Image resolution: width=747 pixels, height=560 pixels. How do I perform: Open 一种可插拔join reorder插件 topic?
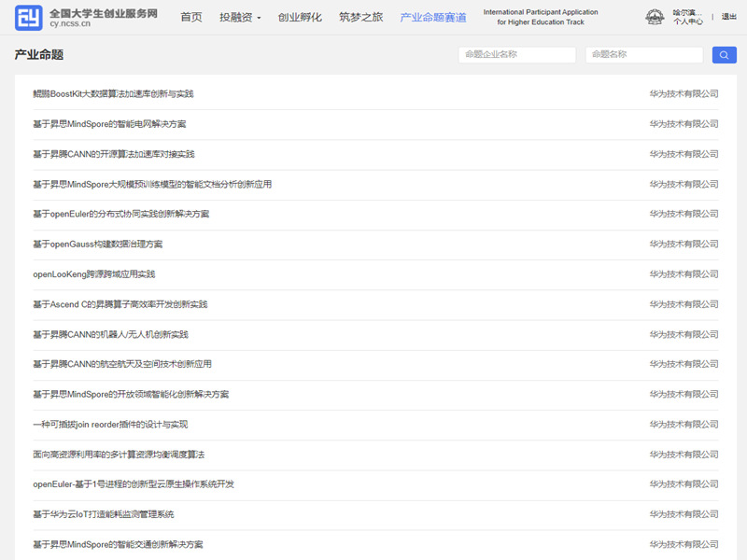coord(110,425)
